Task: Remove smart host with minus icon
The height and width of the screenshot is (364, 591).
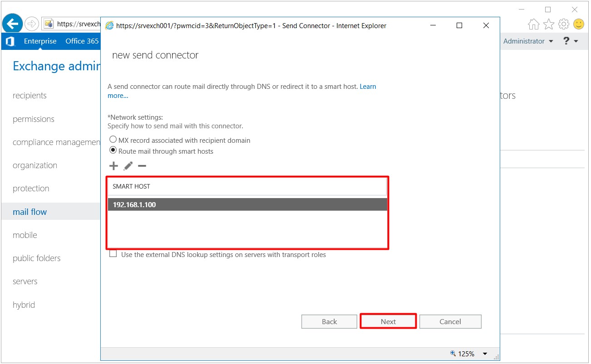Action: tap(142, 166)
